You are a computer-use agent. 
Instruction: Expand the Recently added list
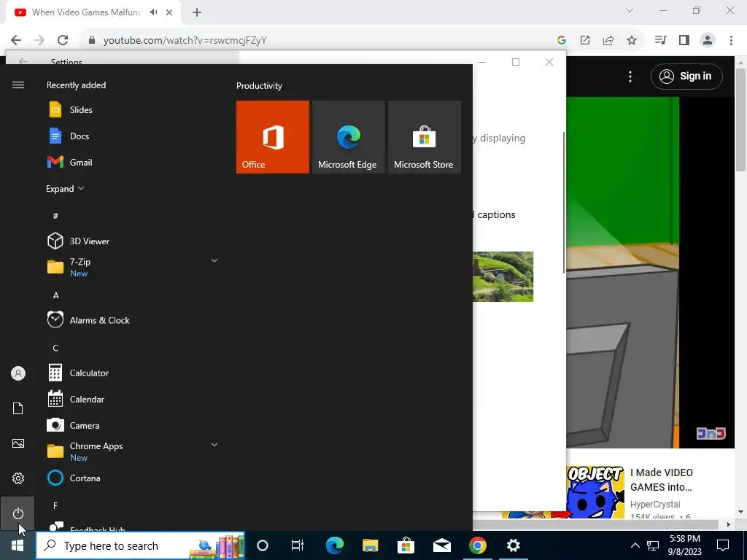65,189
